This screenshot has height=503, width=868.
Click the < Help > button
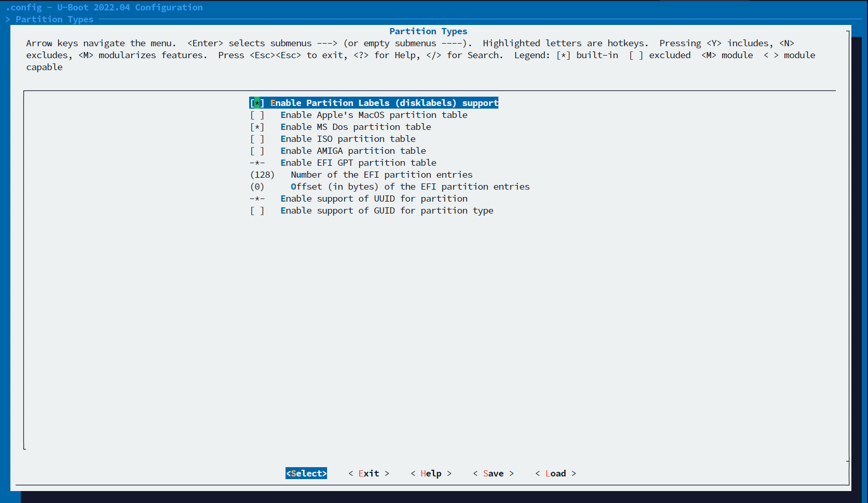point(431,473)
